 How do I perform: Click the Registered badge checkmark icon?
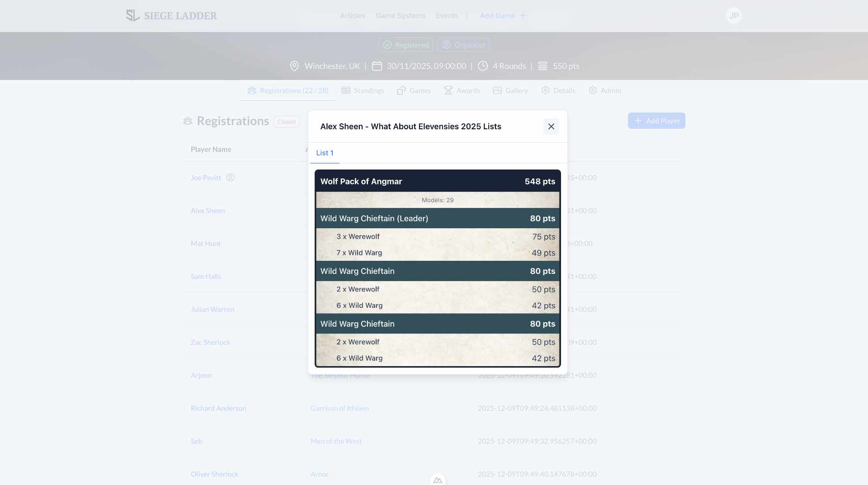click(x=387, y=45)
